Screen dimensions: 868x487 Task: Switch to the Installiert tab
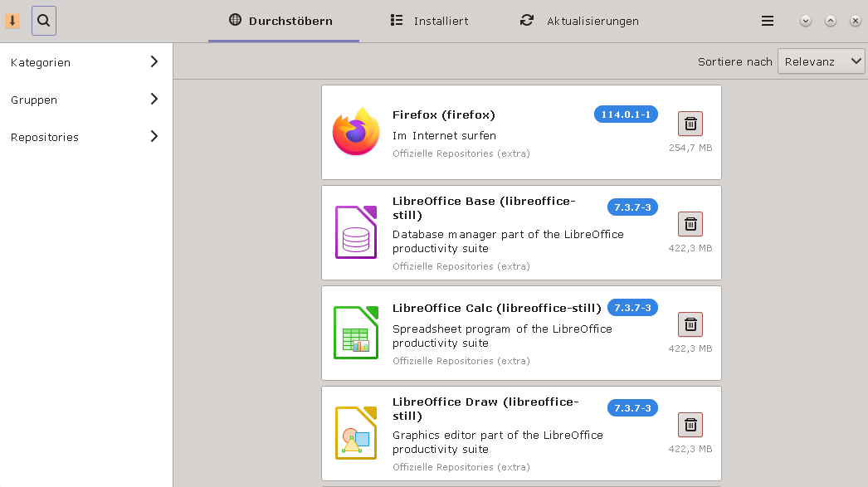[x=430, y=21]
